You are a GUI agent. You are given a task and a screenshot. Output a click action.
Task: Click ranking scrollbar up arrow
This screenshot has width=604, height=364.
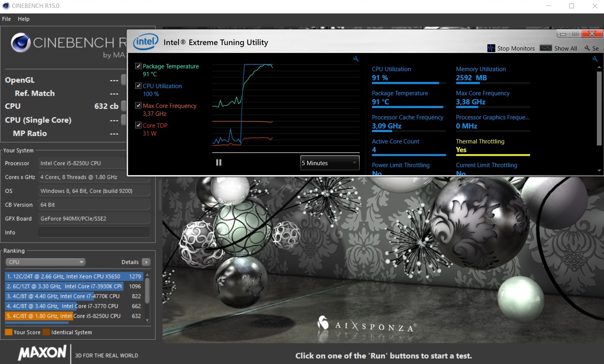tap(147, 275)
